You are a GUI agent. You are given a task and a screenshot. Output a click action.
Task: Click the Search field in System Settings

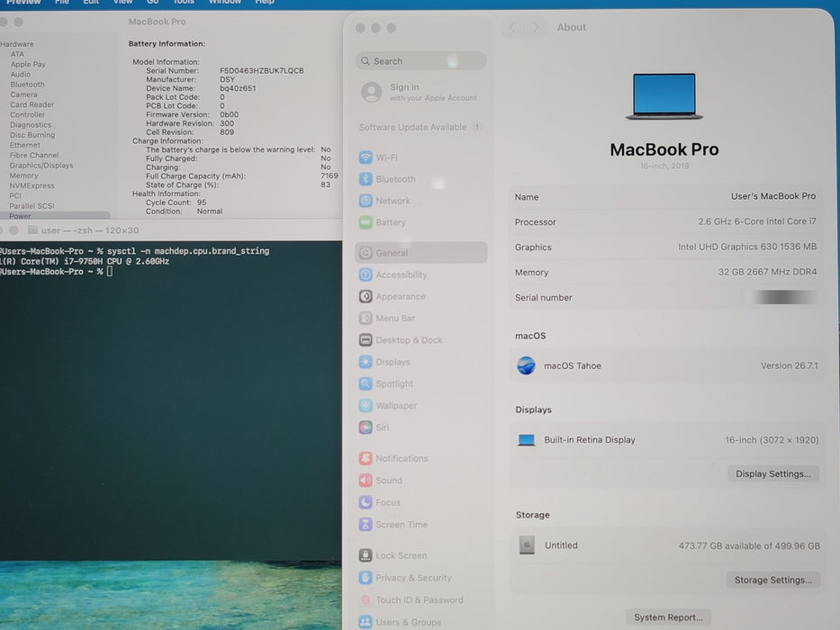tap(420, 61)
